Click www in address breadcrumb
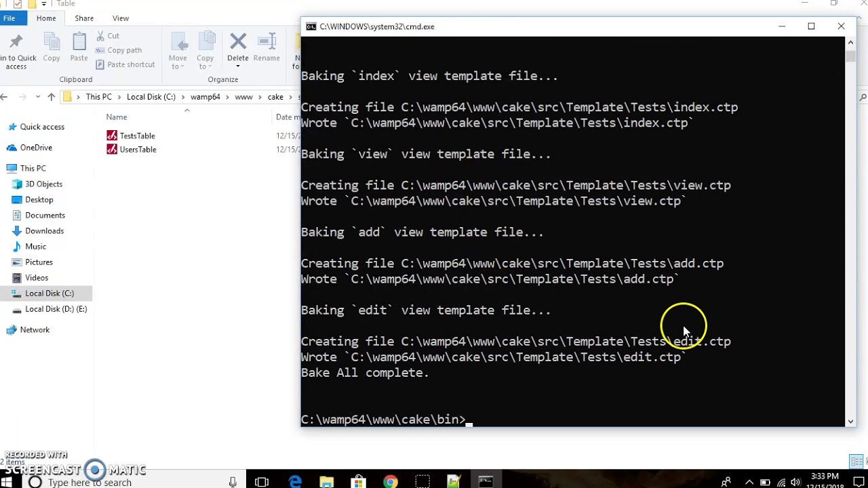The height and width of the screenshot is (488, 868). pyautogui.click(x=243, y=97)
